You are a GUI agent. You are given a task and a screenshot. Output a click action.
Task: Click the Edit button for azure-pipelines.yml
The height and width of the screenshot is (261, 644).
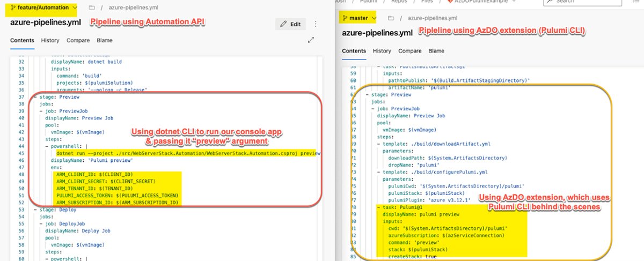(x=290, y=24)
